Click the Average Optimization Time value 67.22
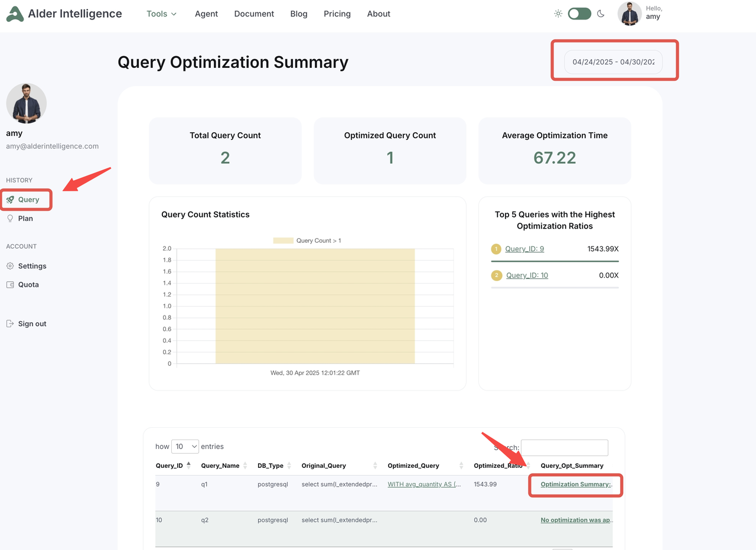 (555, 158)
